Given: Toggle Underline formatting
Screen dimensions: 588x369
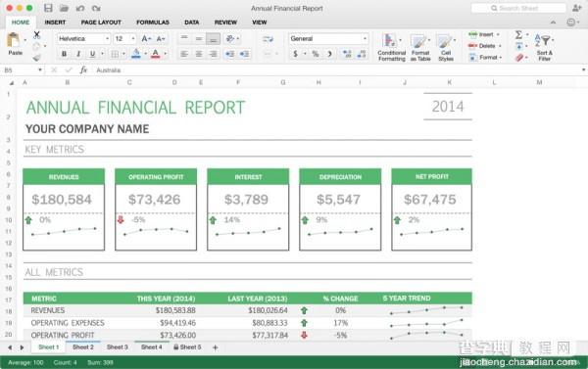Looking at the screenshot, I should click(93, 54).
